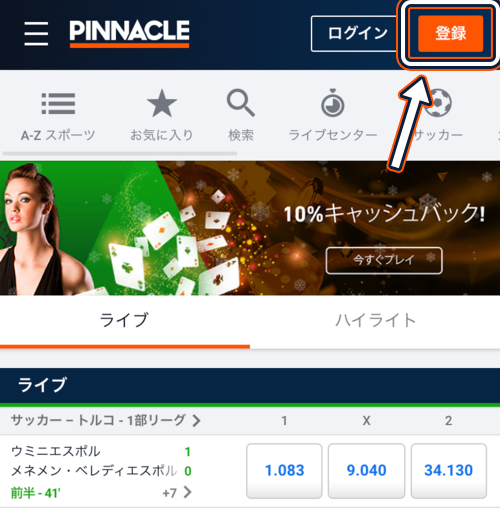Click the Pinnacle logo

pyautogui.click(x=129, y=33)
